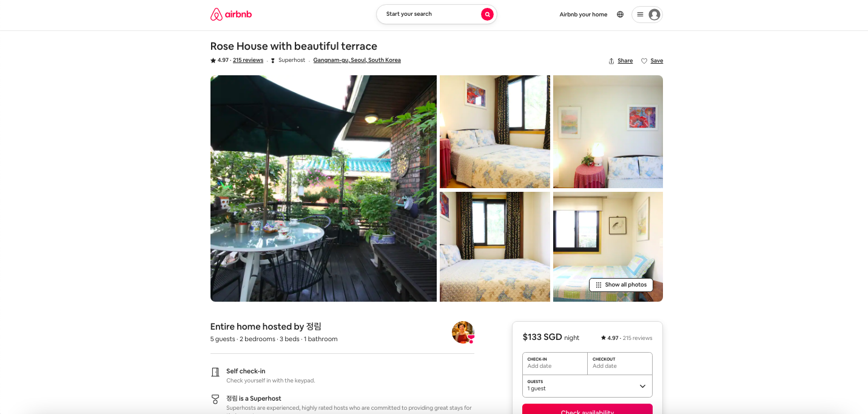The width and height of the screenshot is (868, 414).
Task: Open the bedroom photo with pink side table
Action: (x=608, y=132)
